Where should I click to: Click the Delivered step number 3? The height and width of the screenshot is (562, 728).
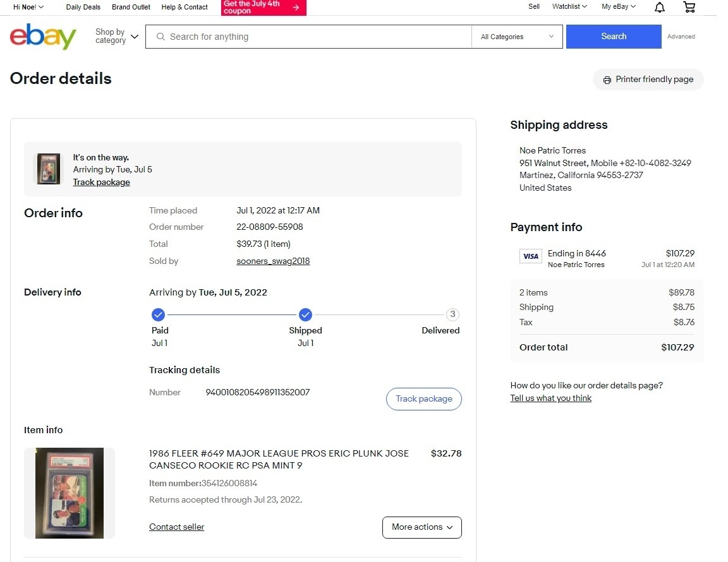(x=452, y=314)
